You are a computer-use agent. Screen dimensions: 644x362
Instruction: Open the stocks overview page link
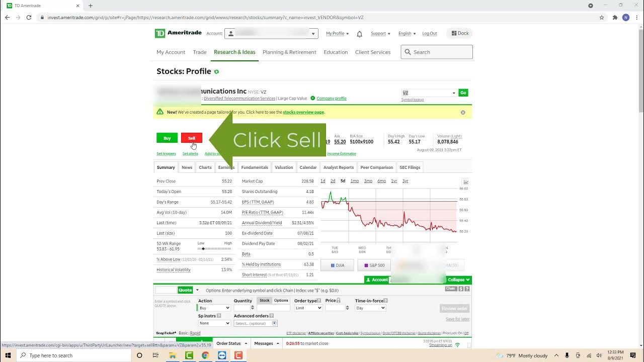point(303,113)
